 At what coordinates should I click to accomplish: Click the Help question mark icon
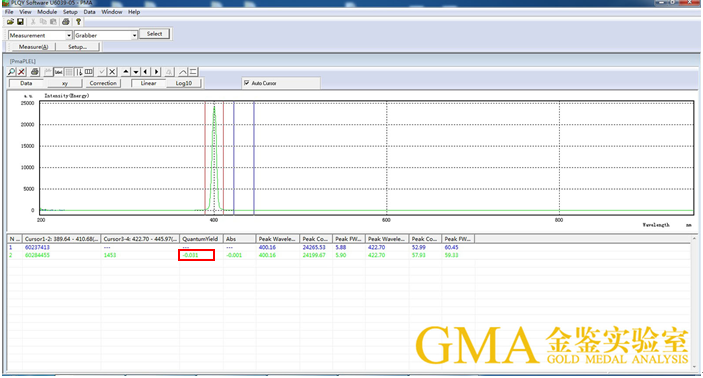coord(78,22)
